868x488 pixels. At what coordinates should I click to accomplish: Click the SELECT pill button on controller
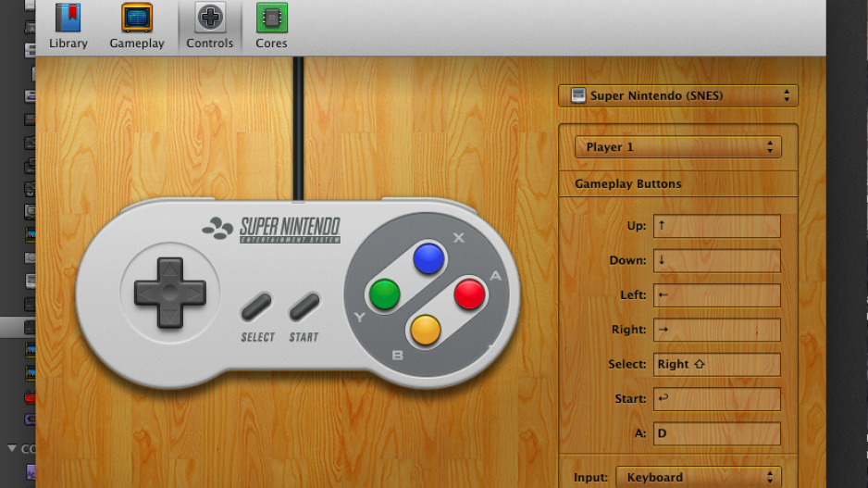coord(256,307)
